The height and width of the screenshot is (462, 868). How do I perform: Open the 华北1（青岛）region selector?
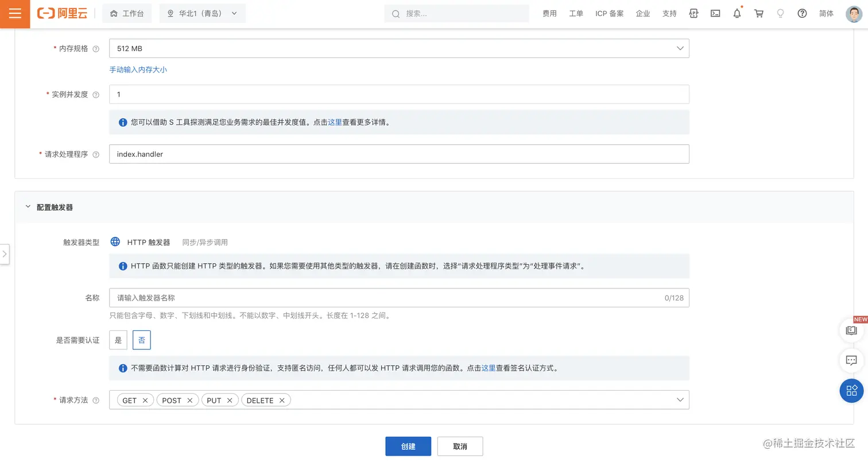point(202,14)
